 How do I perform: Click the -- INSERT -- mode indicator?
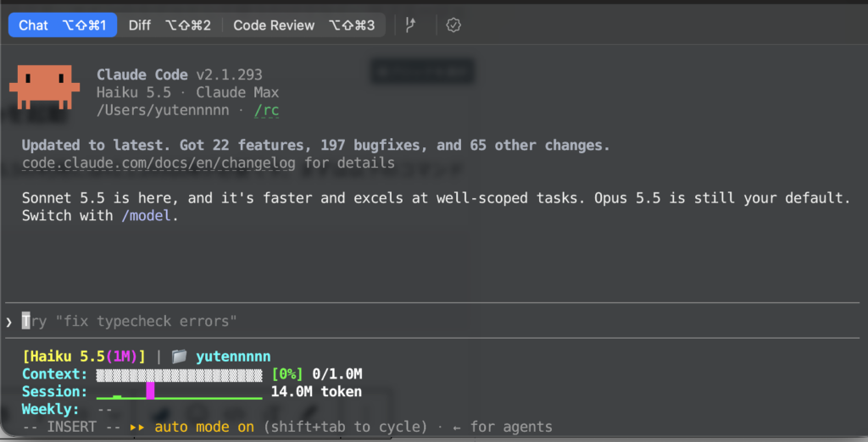click(71, 427)
